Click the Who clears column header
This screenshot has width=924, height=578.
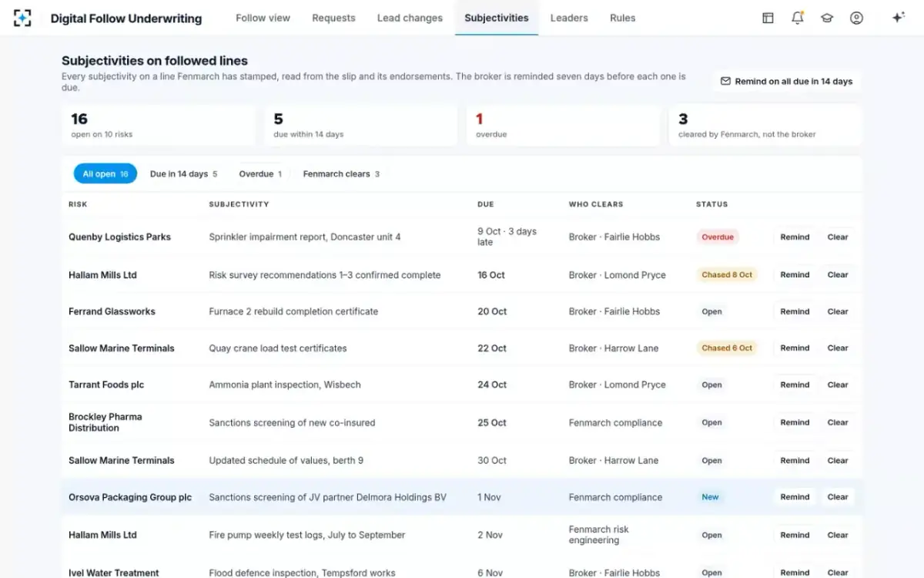[596, 205]
